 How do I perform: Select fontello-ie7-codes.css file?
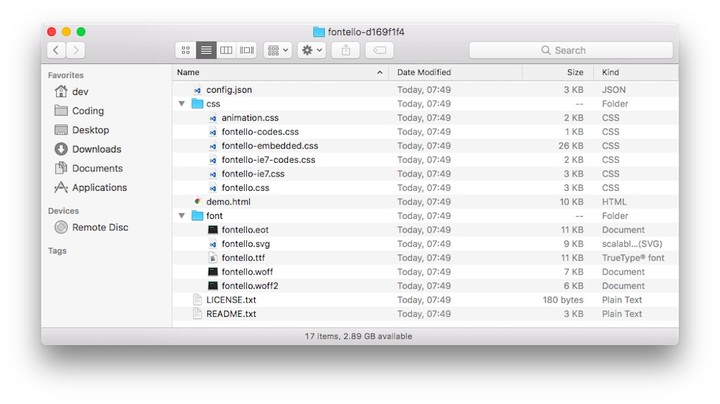[x=268, y=160]
